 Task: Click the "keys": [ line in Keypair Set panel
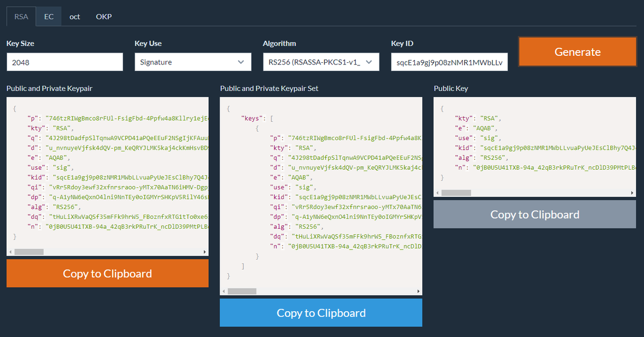tap(258, 118)
